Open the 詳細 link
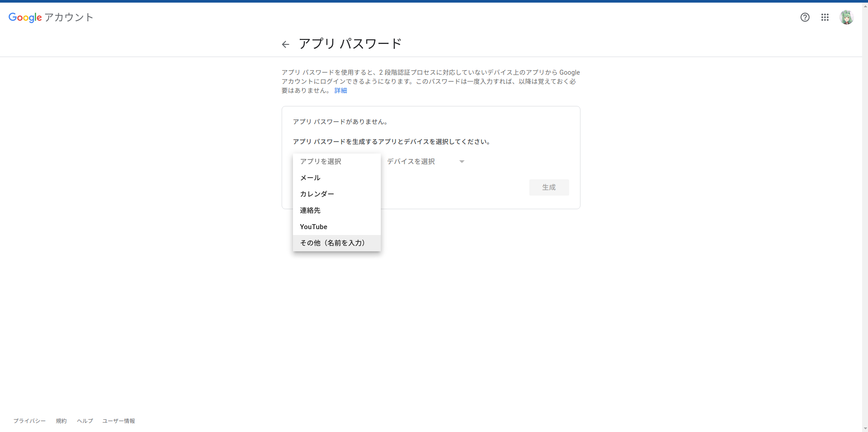The height and width of the screenshot is (432, 868). pos(340,90)
